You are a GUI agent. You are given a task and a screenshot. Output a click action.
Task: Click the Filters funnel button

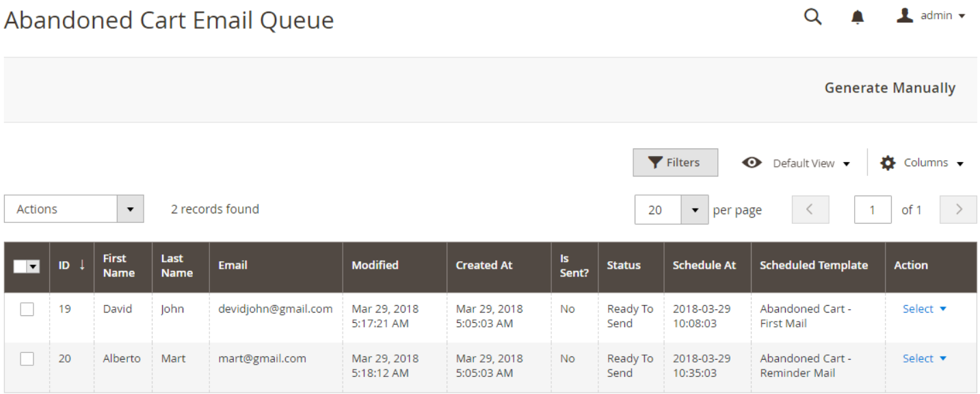675,163
